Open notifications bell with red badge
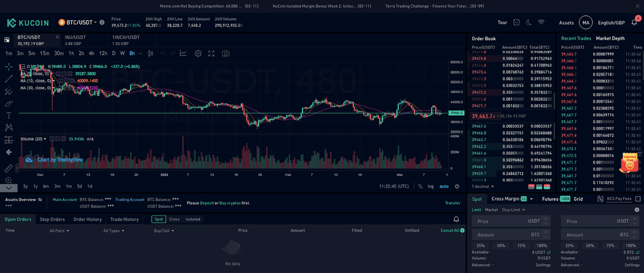This screenshot has width=644, height=273. pos(635,22)
